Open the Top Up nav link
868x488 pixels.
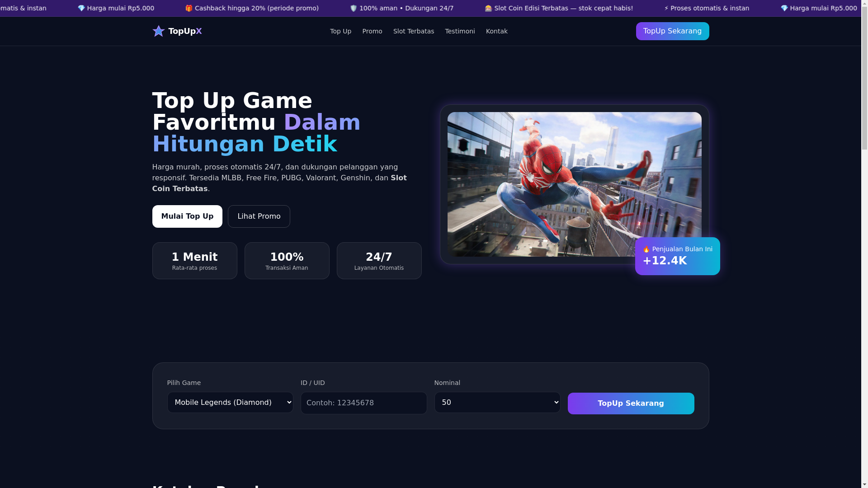coord(340,31)
